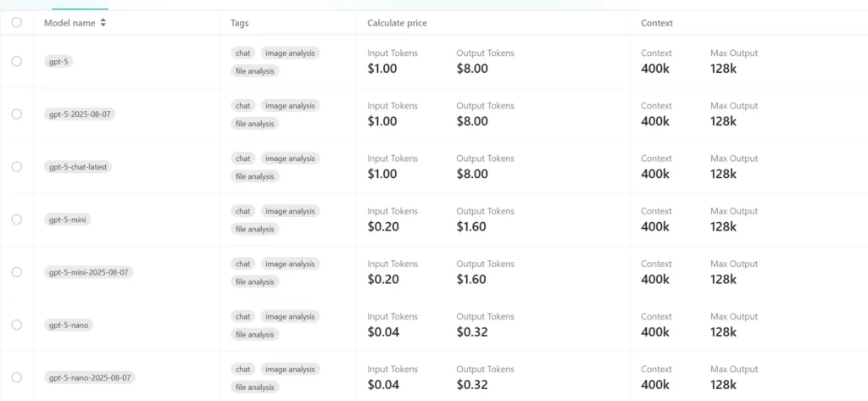Check the gpt-5-mini-2025-08-07 row selector
The image size is (868, 401).
coord(17,272)
